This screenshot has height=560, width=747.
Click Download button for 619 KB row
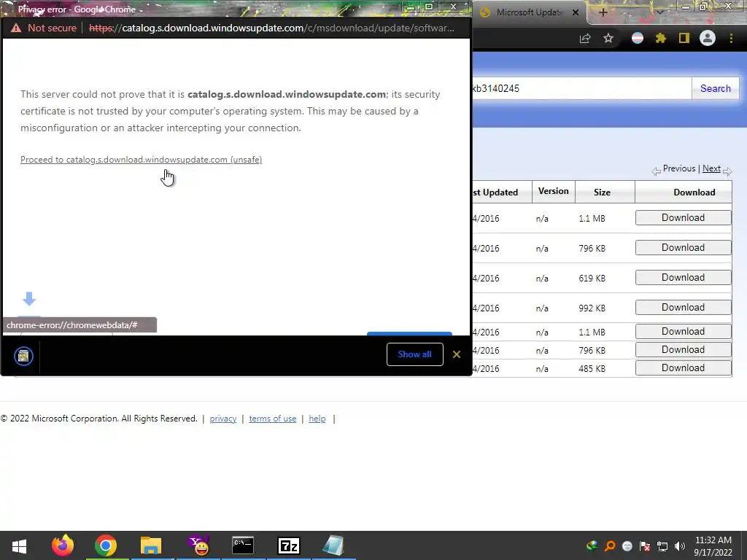pyautogui.click(x=683, y=278)
